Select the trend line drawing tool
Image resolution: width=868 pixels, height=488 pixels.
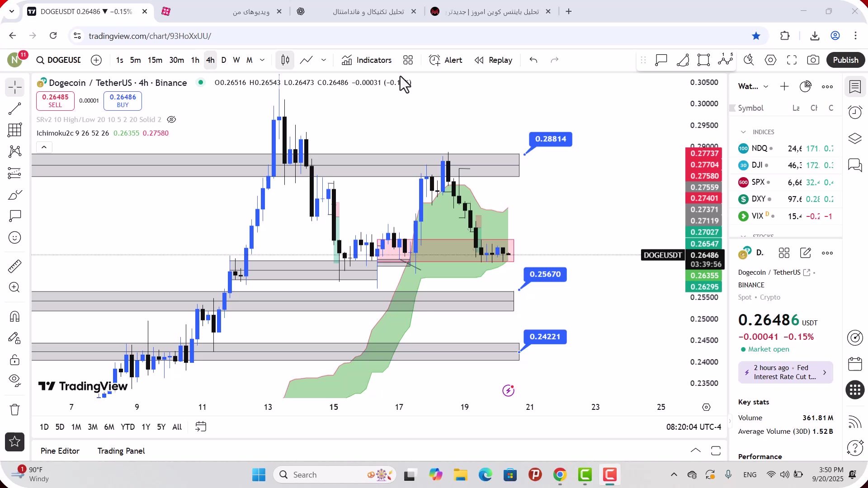15,108
